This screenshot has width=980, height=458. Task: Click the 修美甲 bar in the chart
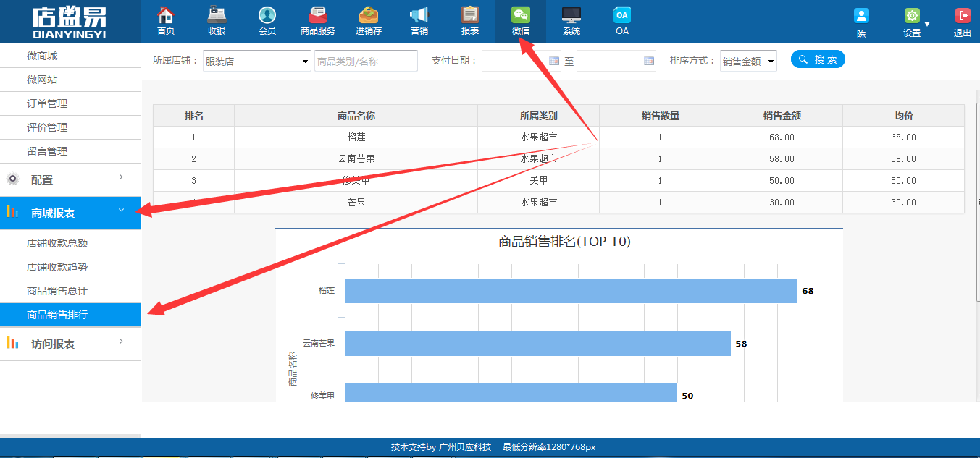(511, 392)
